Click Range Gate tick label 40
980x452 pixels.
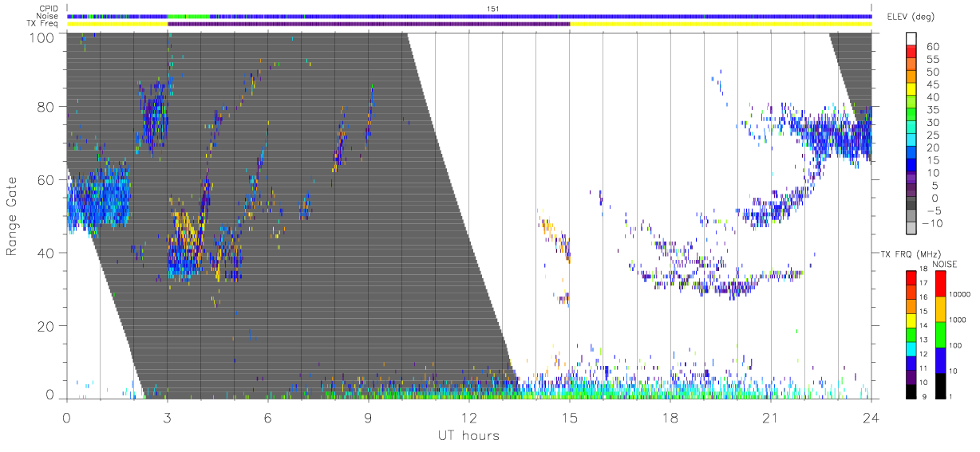point(47,254)
